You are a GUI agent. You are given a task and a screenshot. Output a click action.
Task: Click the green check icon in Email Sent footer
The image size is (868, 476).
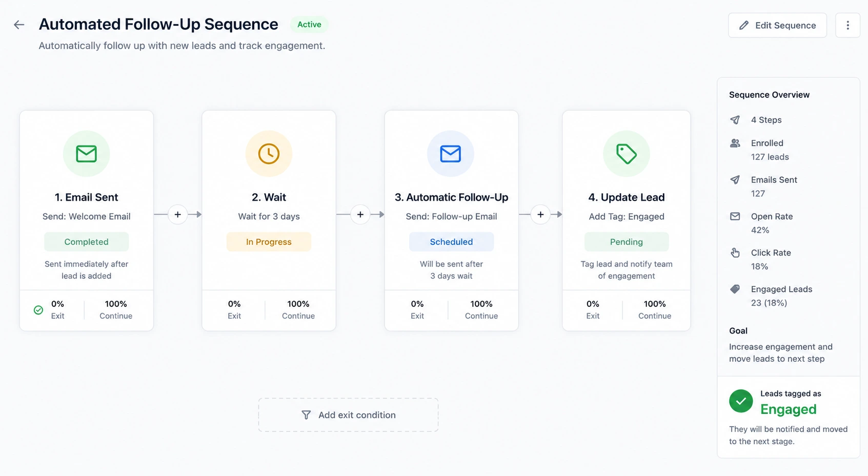point(38,310)
